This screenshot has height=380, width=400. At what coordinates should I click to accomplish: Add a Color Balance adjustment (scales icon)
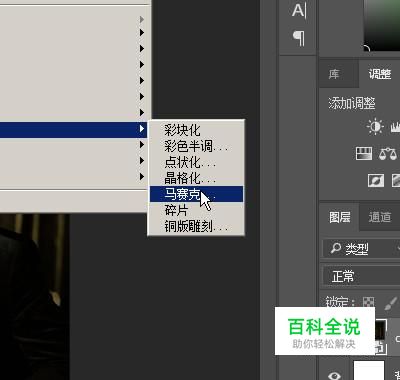point(388,154)
